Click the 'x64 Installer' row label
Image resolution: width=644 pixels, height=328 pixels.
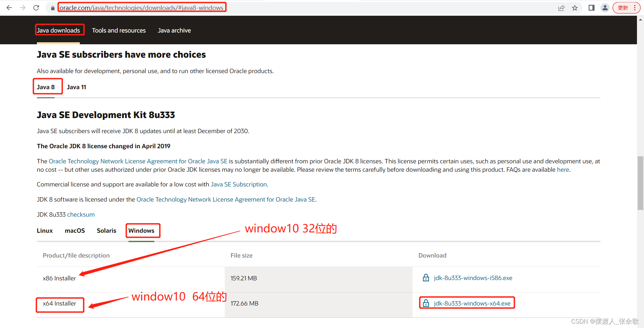click(x=59, y=304)
